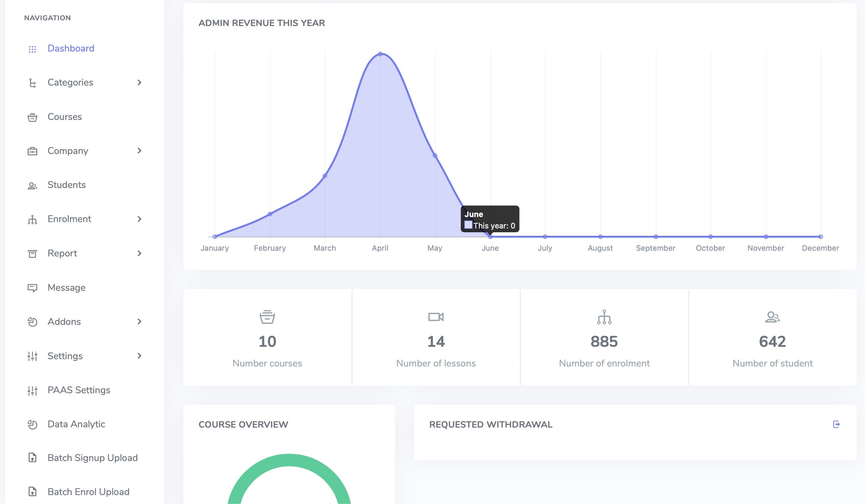Click the Students people icon in sidebar
This screenshot has height=504, width=865.
pos(32,185)
